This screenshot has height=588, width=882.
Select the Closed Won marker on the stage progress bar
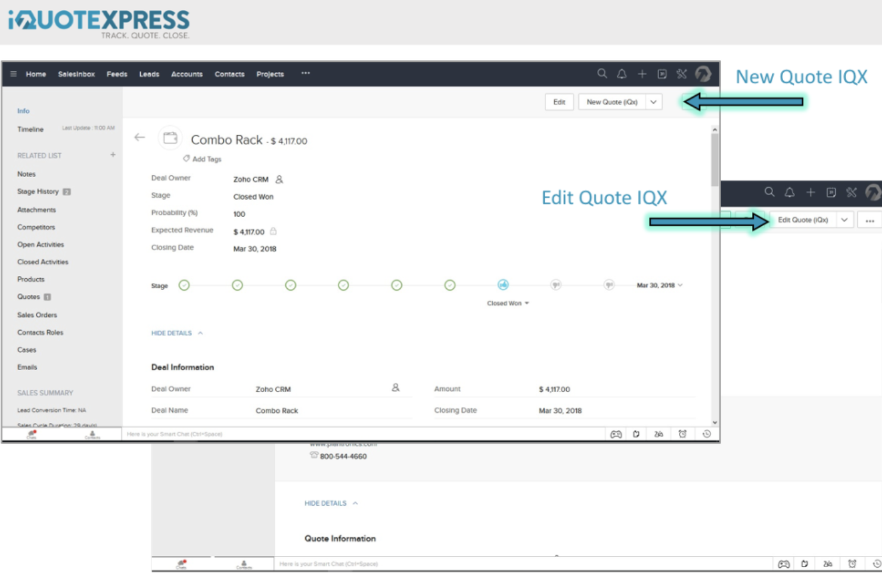click(504, 285)
